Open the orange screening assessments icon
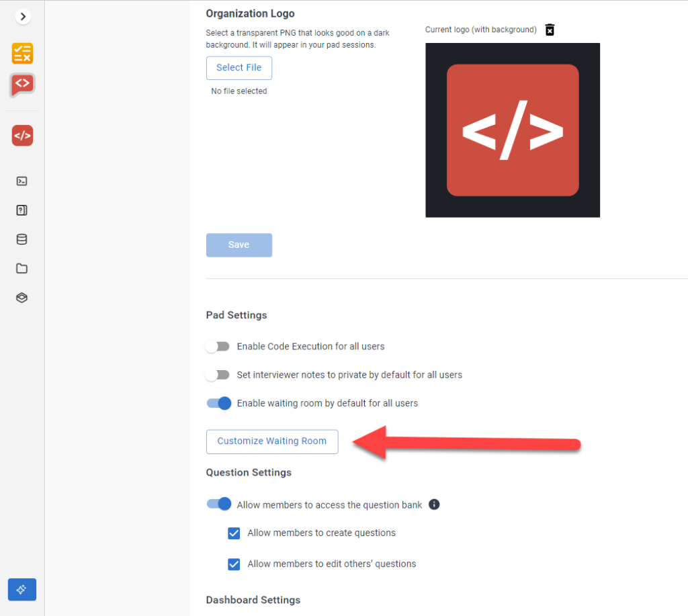 (21, 53)
